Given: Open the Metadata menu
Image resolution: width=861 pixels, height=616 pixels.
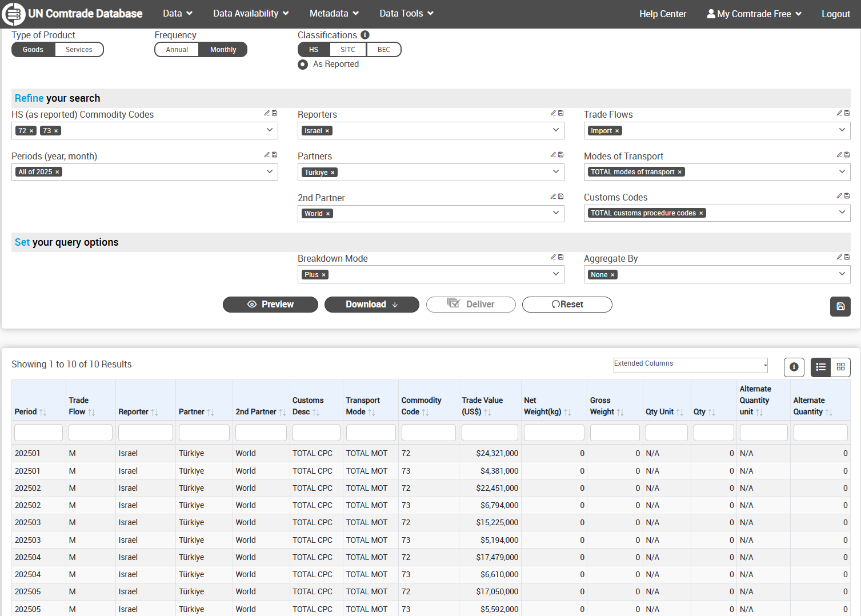Looking at the screenshot, I should [334, 14].
